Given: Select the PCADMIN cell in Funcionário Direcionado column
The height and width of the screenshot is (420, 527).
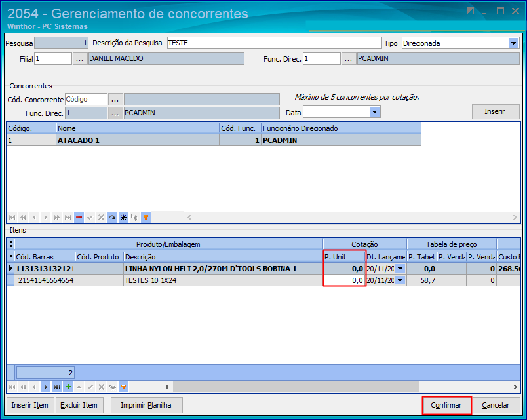Looking at the screenshot, I should 341,140.
